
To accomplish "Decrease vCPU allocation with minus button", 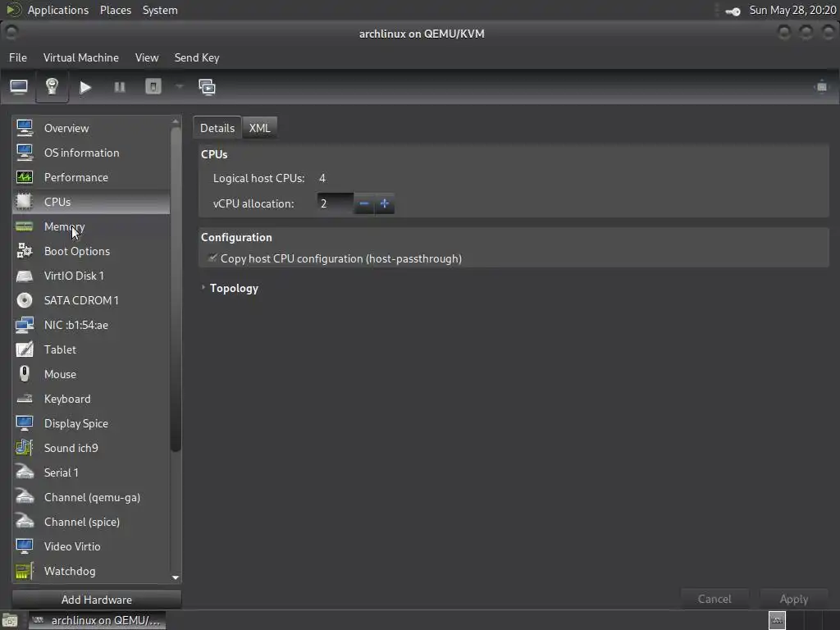I will coord(363,203).
